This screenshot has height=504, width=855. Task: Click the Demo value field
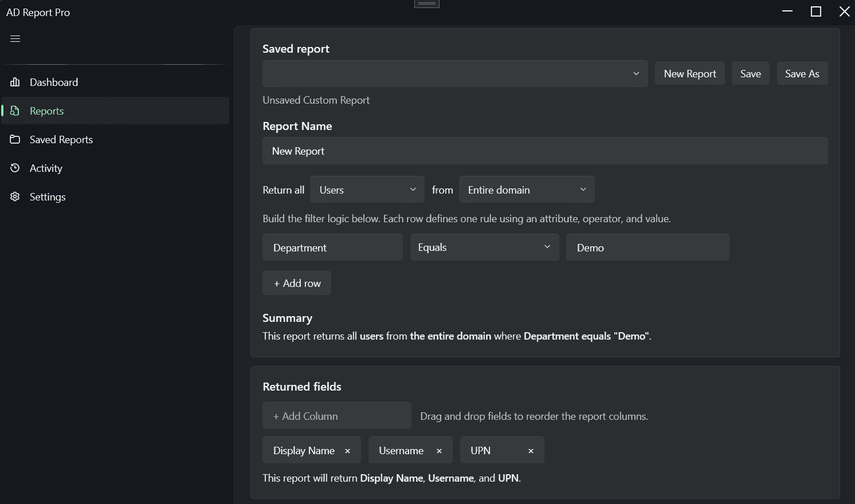click(x=648, y=247)
